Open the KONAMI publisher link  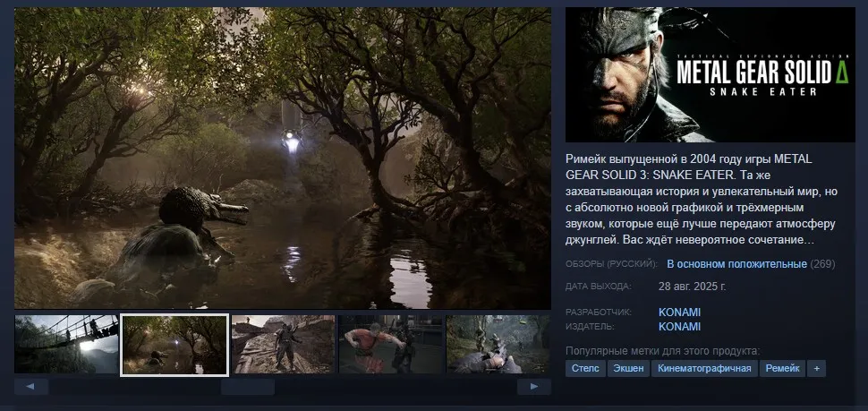pos(679,327)
